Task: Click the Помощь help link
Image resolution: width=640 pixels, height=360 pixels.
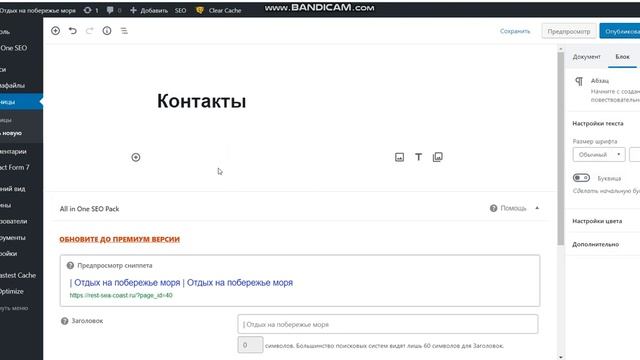Action: click(513, 208)
